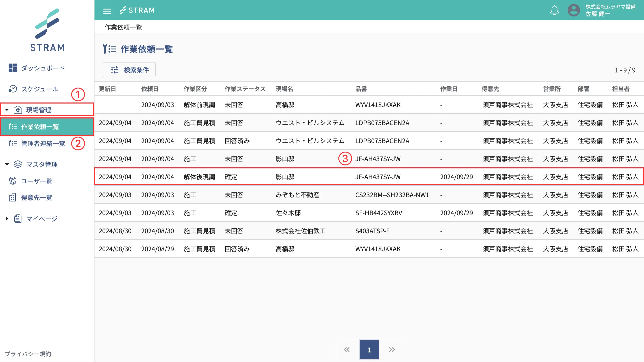This screenshot has width=644, height=362.
Task: Click the master management layers icon
Action: (18, 164)
